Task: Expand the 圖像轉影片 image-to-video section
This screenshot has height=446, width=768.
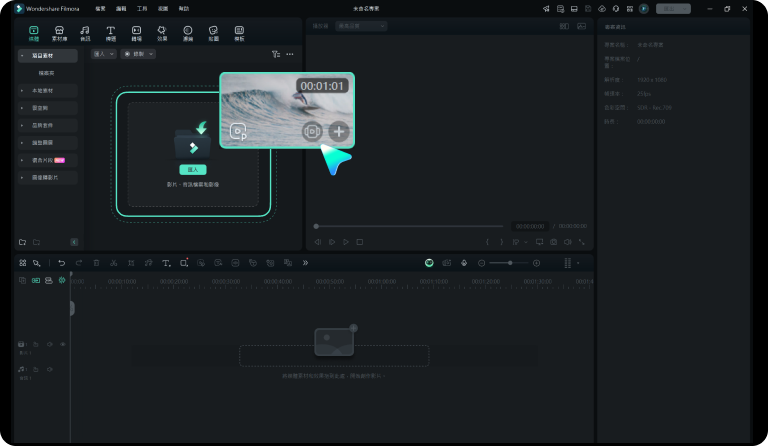Action: (x=22, y=178)
